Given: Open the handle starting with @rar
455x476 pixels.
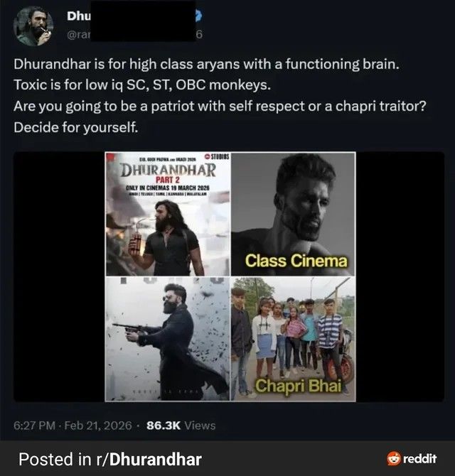Looking at the screenshot, I should (79, 35).
